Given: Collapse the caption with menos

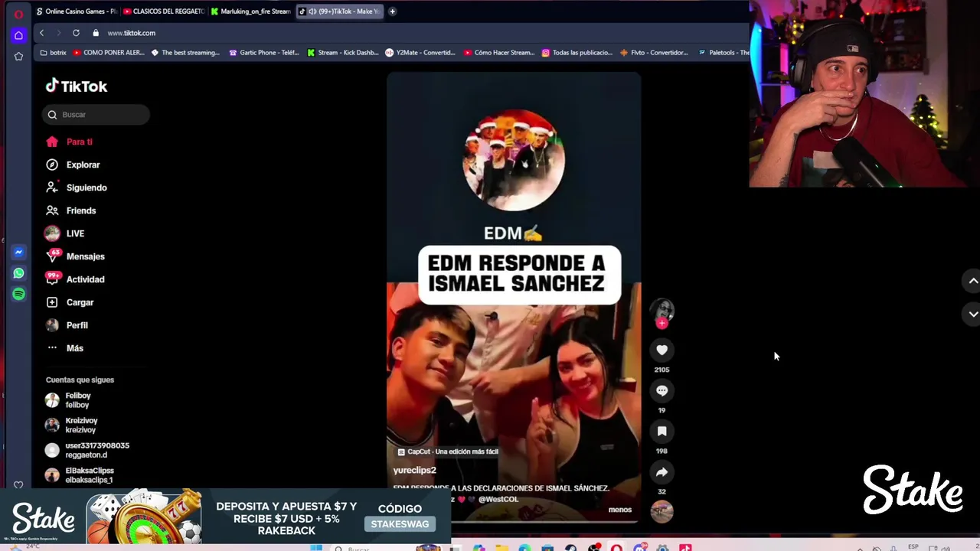Looking at the screenshot, I should coord(620,510).
